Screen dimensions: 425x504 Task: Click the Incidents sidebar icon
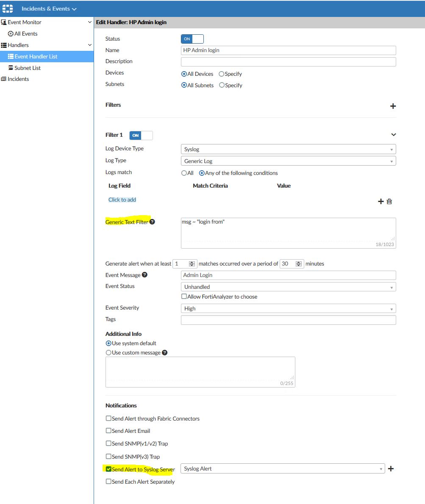pos(3,79)
